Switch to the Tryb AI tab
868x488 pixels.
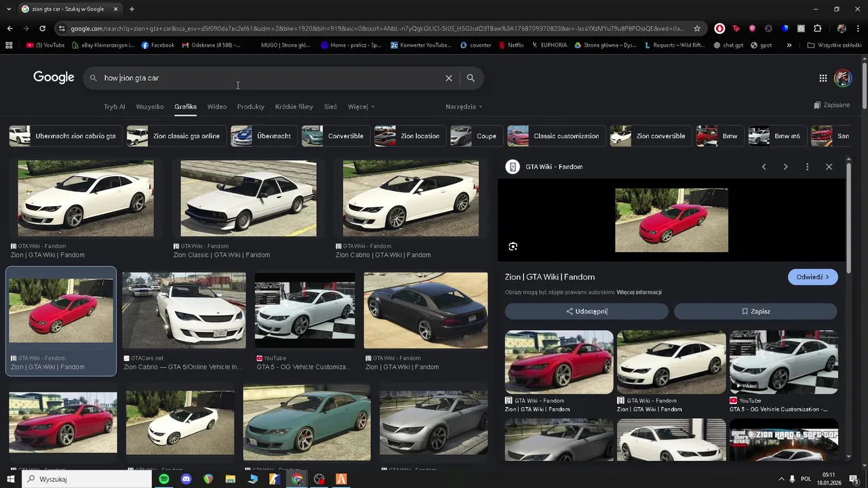point(114,106)
